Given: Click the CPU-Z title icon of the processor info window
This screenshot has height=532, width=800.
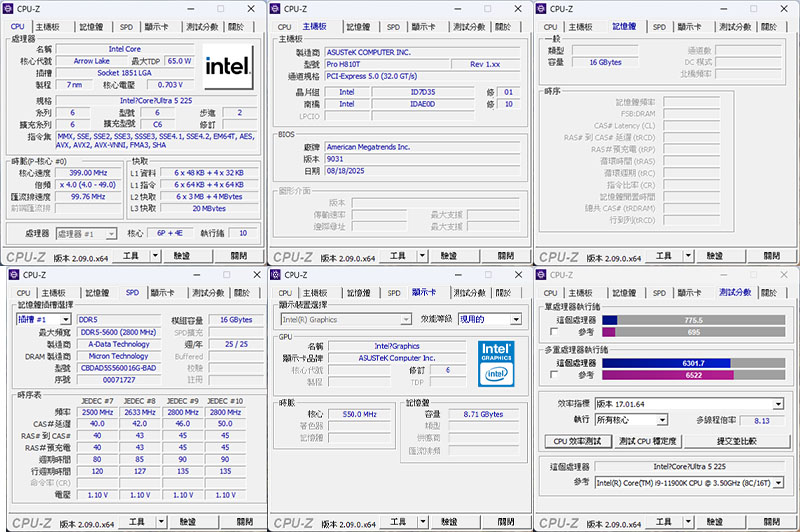Looking at the screenshot, I should (11, 8).
